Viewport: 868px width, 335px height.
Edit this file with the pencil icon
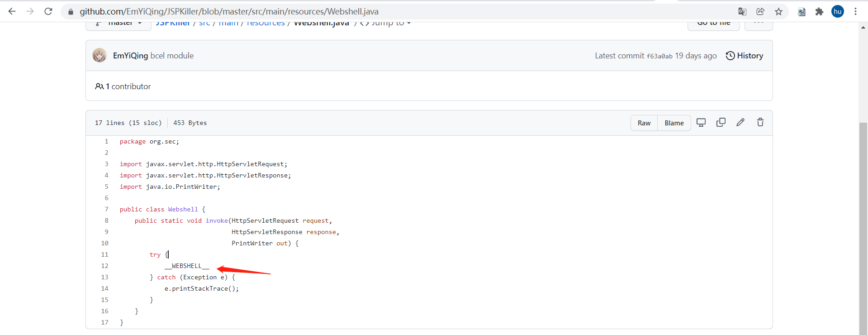tap(740, 123)
